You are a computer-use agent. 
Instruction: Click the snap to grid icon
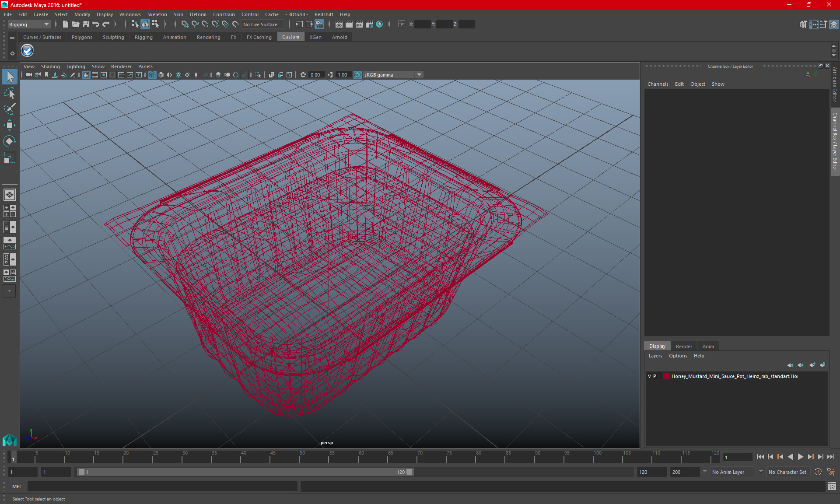pos(184,24)
